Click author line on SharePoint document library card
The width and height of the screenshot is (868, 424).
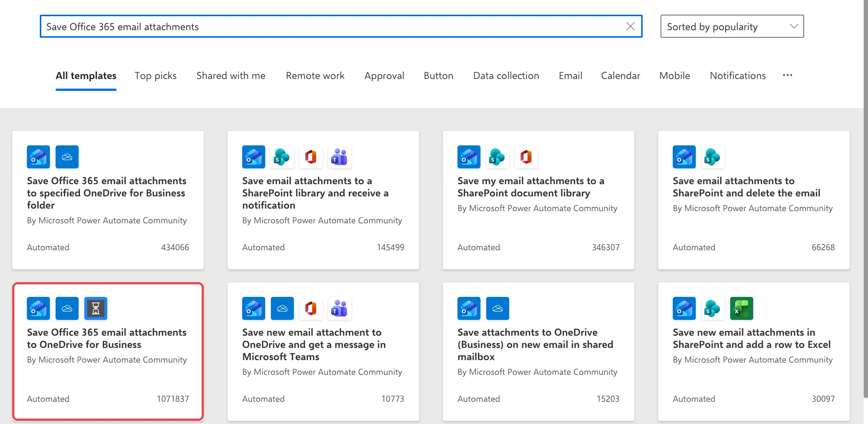pyautogui.click(x=538, y=208)
